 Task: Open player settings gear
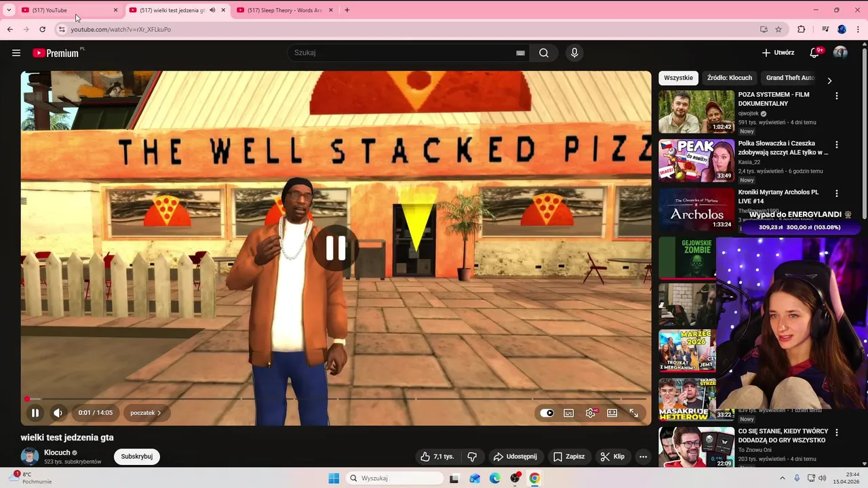tap(591, 413)
